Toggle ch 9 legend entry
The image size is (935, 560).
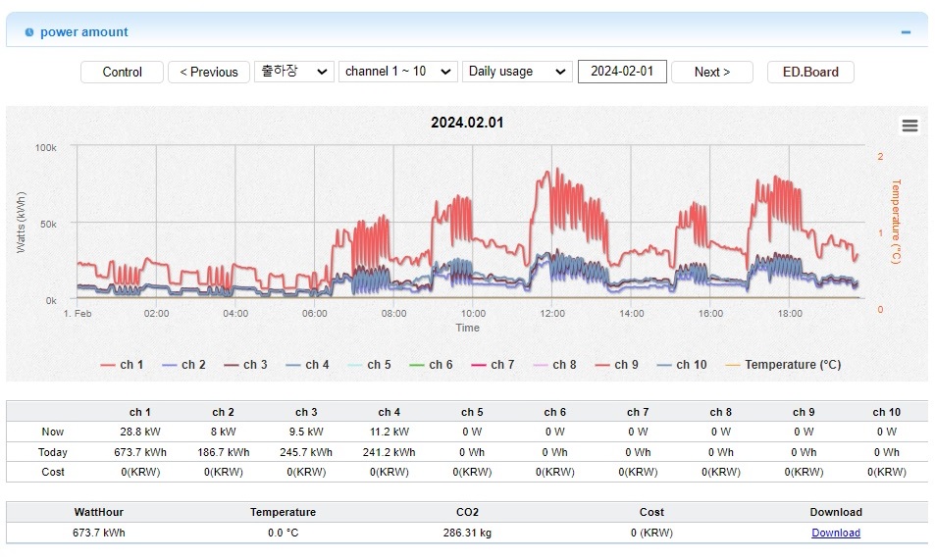[617, 365]
